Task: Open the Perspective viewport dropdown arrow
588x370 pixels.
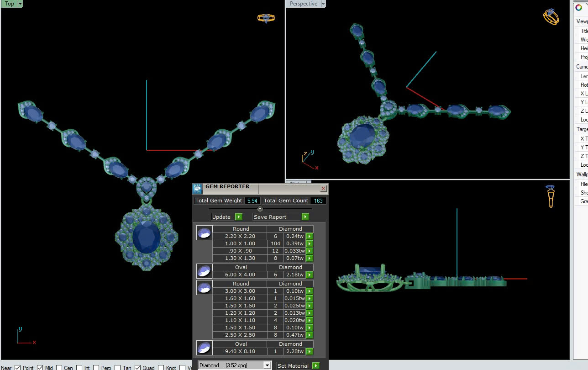Action: pos(323,4)
